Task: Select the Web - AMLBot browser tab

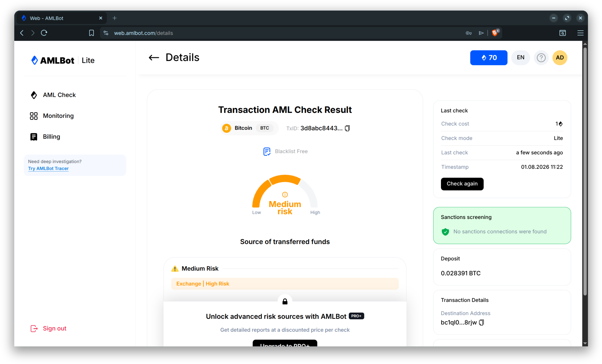Action: click(62, 18)
